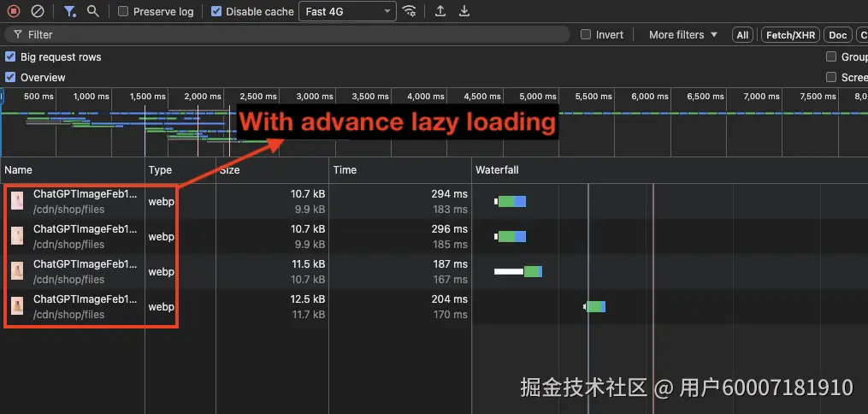Click waterfall bar of 187 ms request
Image resolution: width=868 pixels, height=414 pixels.
pyautogui.click(x=518, y=271)
